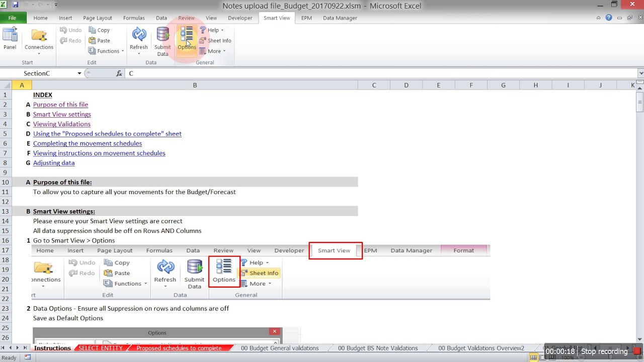The width and height of the screenshot is (644, 362).
Task: Open the Smart View Help dropdown
Action: (x=212, y=30)
